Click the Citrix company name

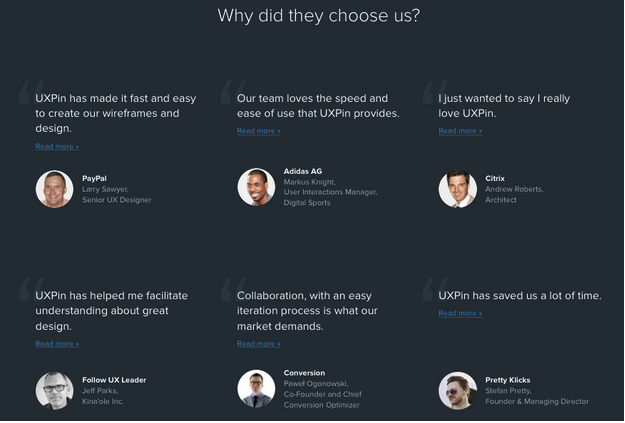click(495, 178)
